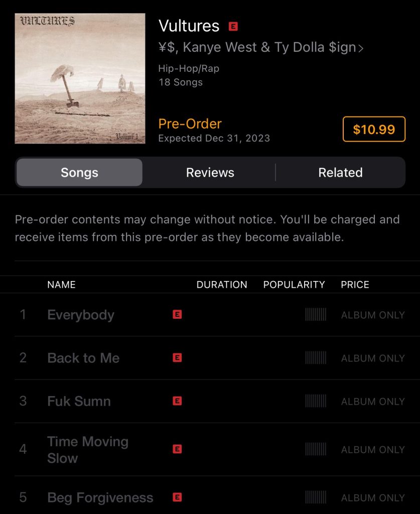Select track 4 Time Moving Slow

tap(210, 449)
